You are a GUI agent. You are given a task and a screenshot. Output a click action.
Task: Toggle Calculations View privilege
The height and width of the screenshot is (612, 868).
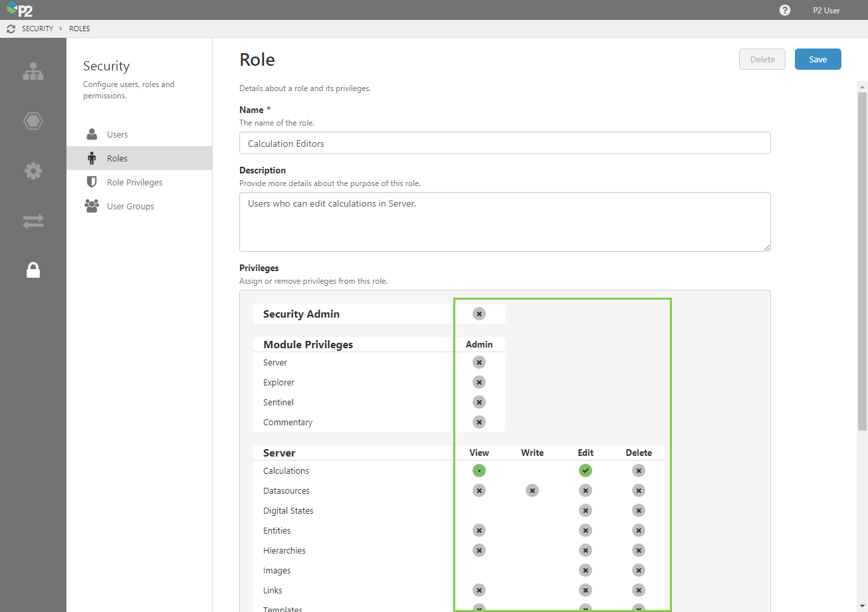pos(479,470)
